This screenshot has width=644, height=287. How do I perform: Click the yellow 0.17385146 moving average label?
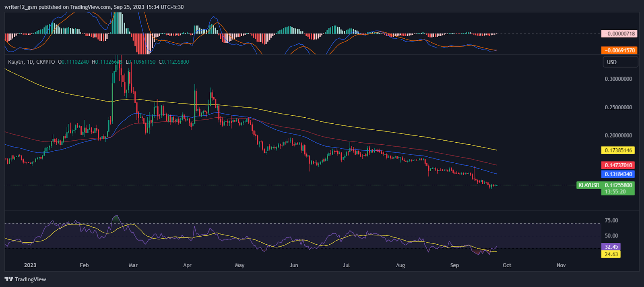click(618, 150)
